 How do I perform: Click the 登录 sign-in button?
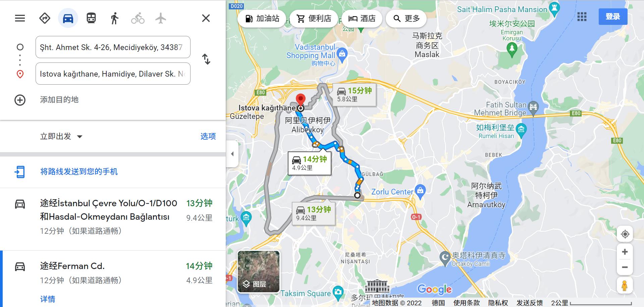pos(613,16)
